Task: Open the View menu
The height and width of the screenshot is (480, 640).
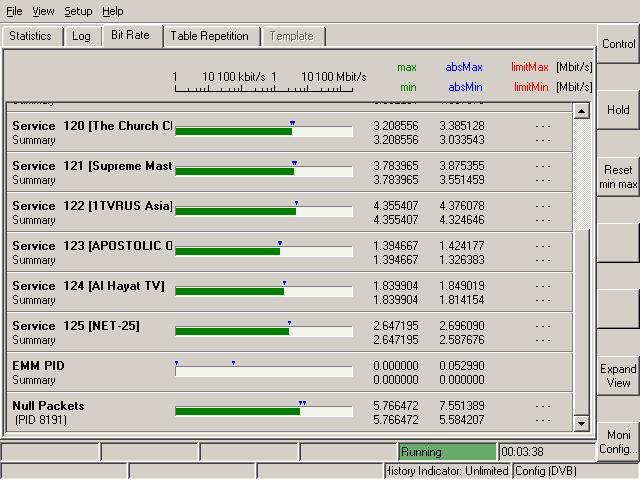Action: [x=43, y=11]
